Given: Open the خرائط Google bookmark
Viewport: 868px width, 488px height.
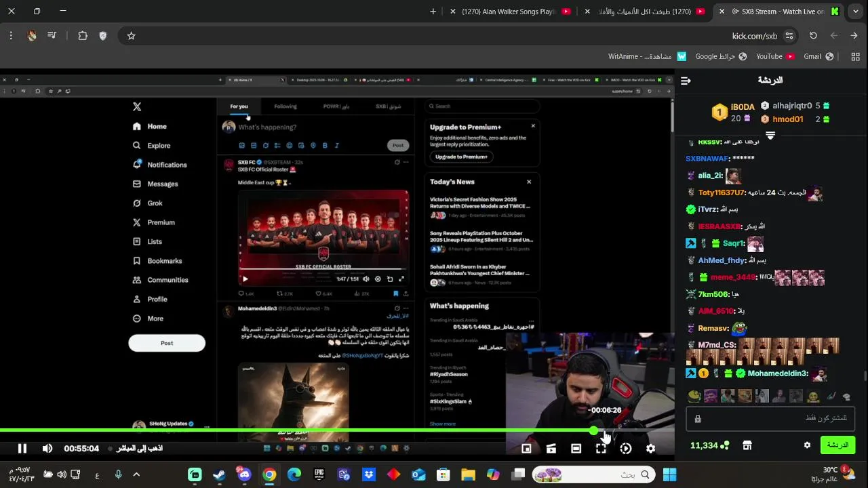Looking at the screenshot, I should (x=721, y=56).
